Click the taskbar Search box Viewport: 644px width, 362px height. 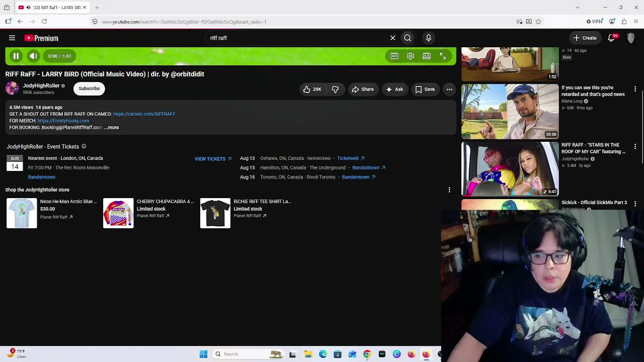249,354
